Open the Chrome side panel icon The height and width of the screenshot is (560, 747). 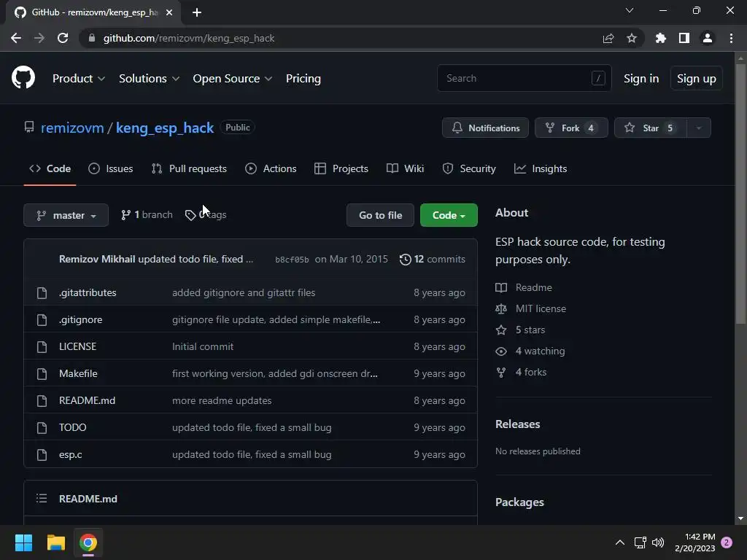click(x=684, y=38)
